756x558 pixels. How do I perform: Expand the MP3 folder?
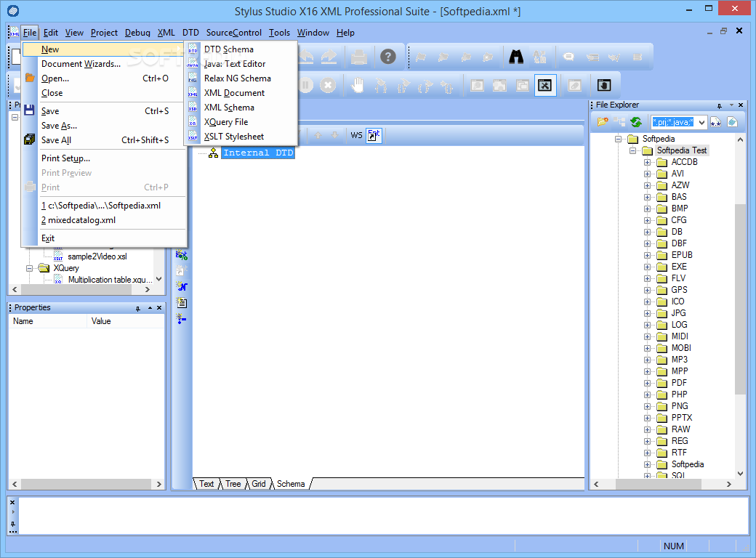coord(648,360)
